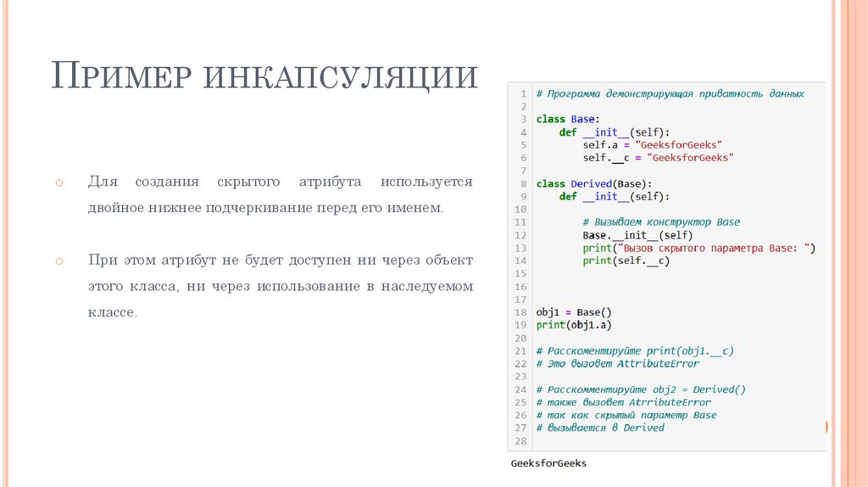
Task: Click line number 28 in the code gutter
Action: (520, 441)
